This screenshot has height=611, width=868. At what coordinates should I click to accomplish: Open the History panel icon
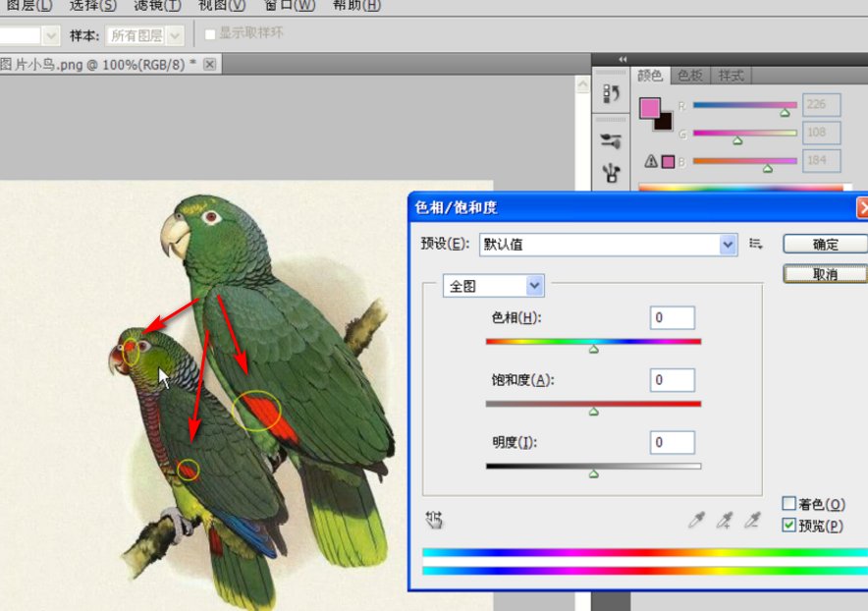click(612, 94)
